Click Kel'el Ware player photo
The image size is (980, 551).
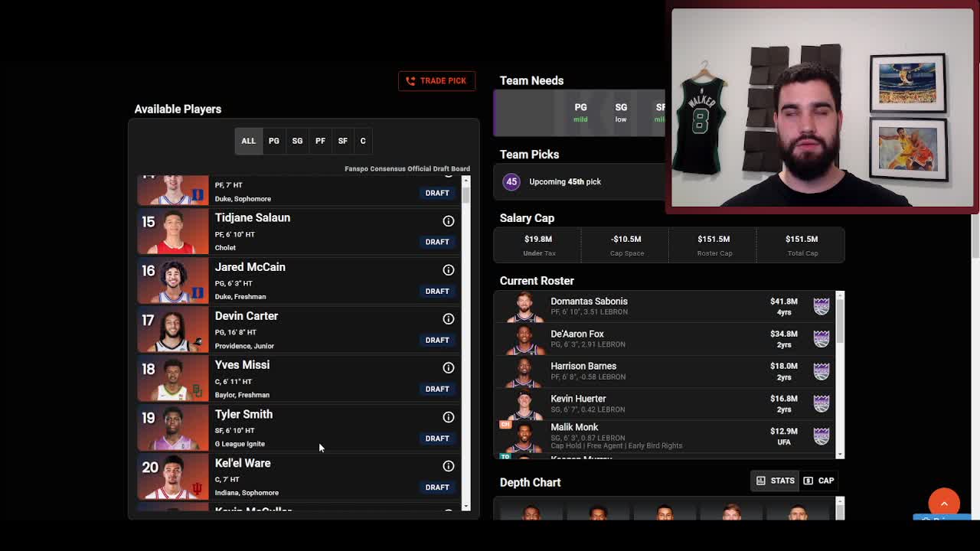[x=173, y=476]
